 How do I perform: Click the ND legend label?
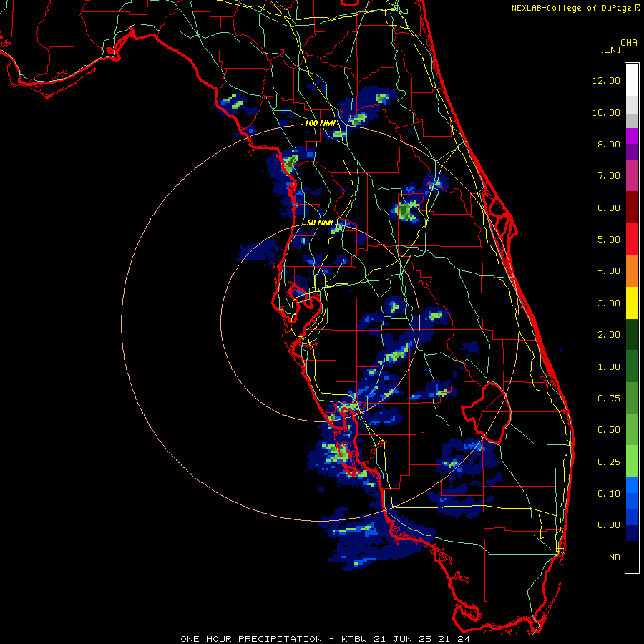[615, 557]
